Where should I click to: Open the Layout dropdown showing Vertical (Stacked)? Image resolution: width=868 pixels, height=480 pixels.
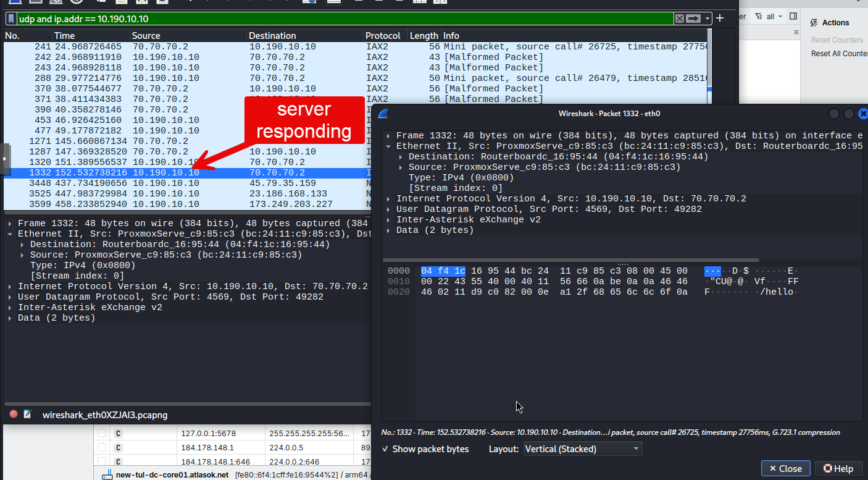click(583, 449)
